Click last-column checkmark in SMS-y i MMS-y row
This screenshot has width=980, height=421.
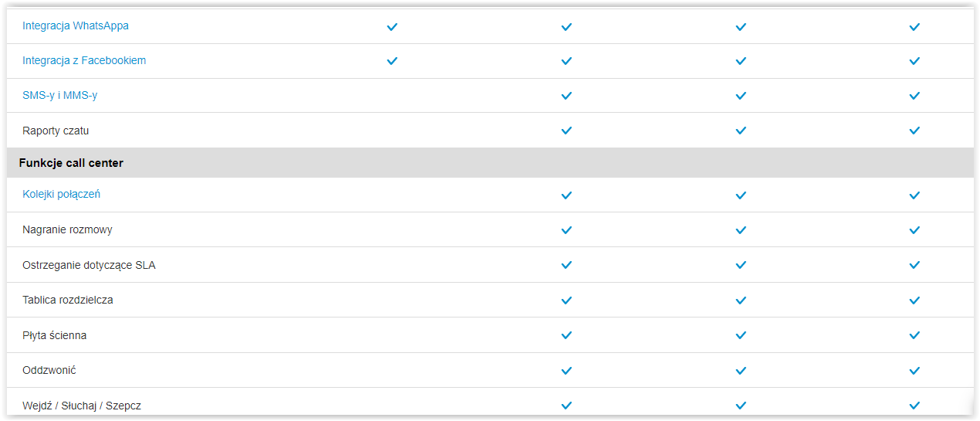click(x=914, y=96)
